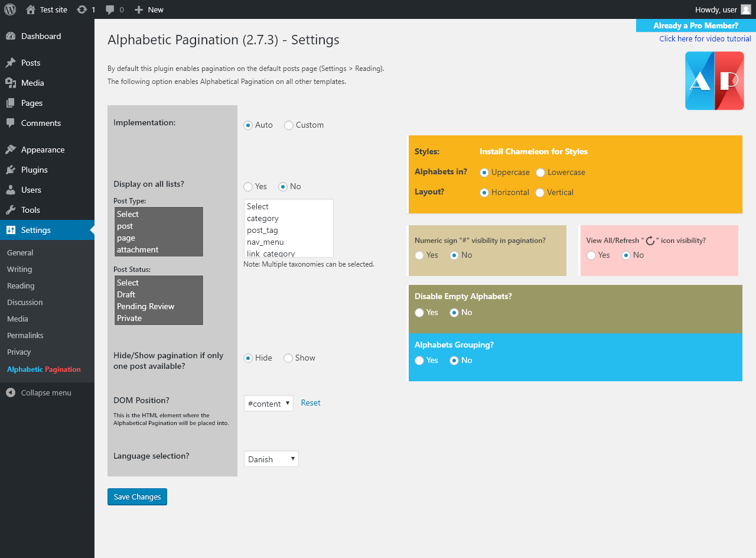Click the Save Changes button
The height and width of the screenshot is (558, 756).
(137, 497)
